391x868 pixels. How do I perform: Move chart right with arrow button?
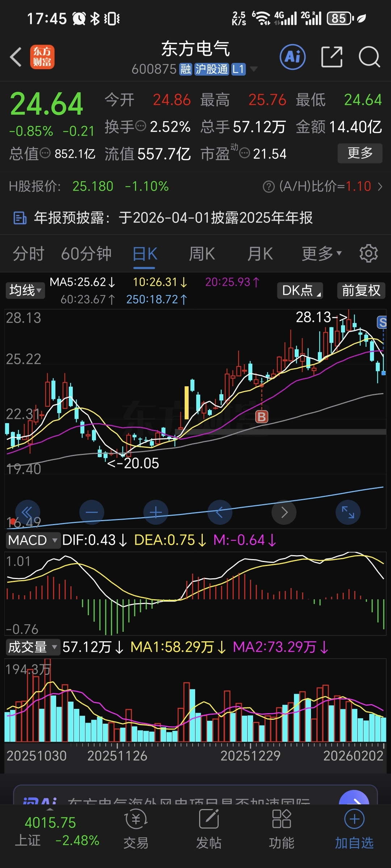click(x=284, y=512)
